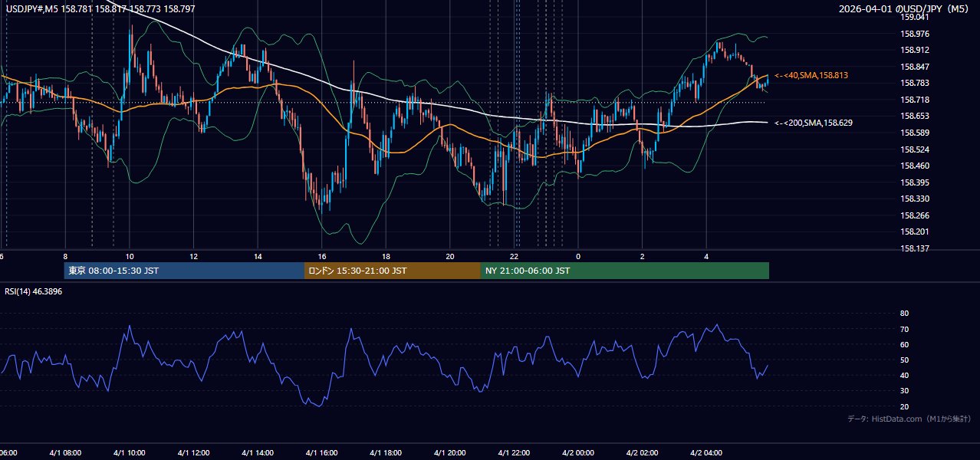Click the 4/1 22:00 time label

point(514,453)
